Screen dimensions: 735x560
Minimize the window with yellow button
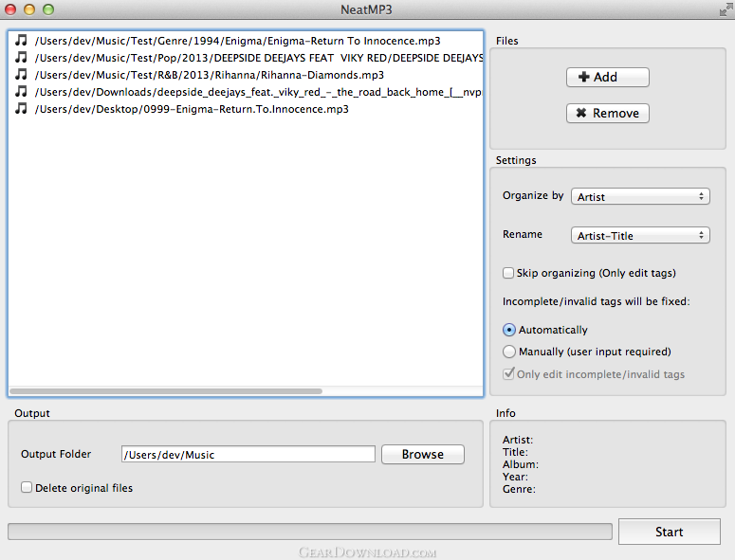pos(29,9)
